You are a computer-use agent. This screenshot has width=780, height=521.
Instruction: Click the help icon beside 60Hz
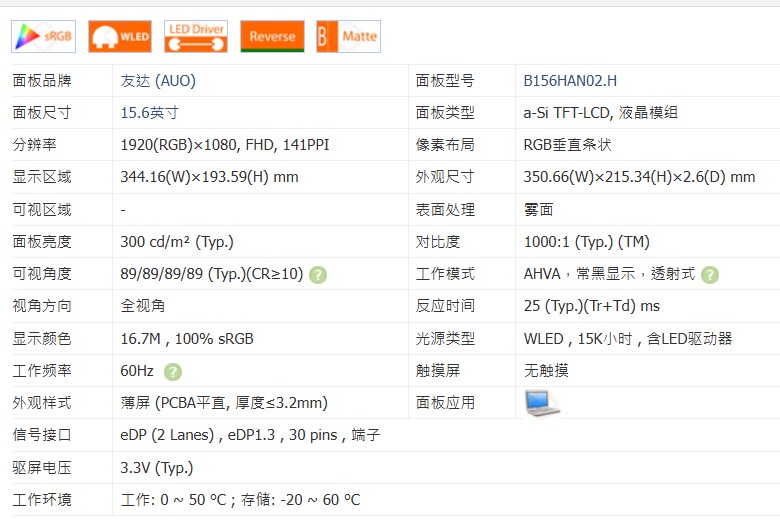pyautogui.click(x=173, y=372)
